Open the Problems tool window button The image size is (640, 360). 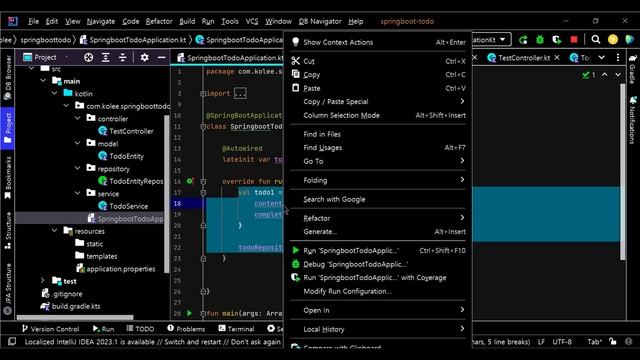point(186,329)
